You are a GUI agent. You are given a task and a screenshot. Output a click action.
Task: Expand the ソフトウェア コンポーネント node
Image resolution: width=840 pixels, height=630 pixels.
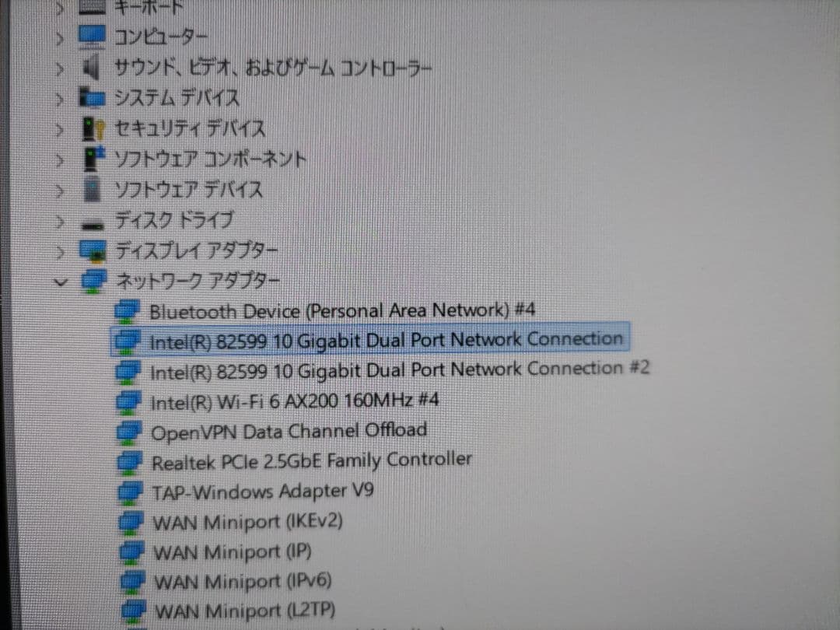[x=60, y=161]
